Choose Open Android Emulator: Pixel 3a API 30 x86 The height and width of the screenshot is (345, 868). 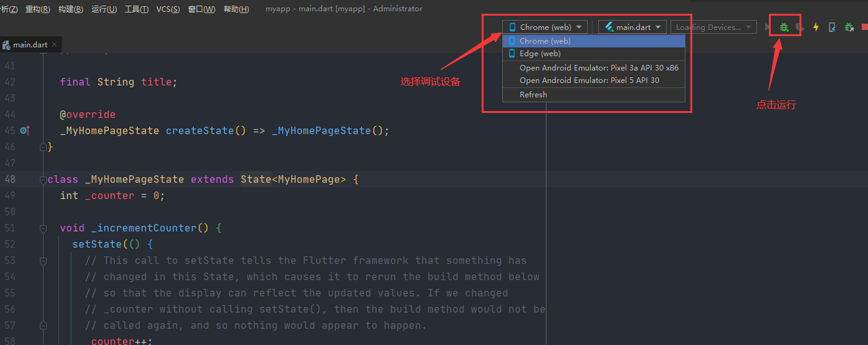[x=599, y=67]
